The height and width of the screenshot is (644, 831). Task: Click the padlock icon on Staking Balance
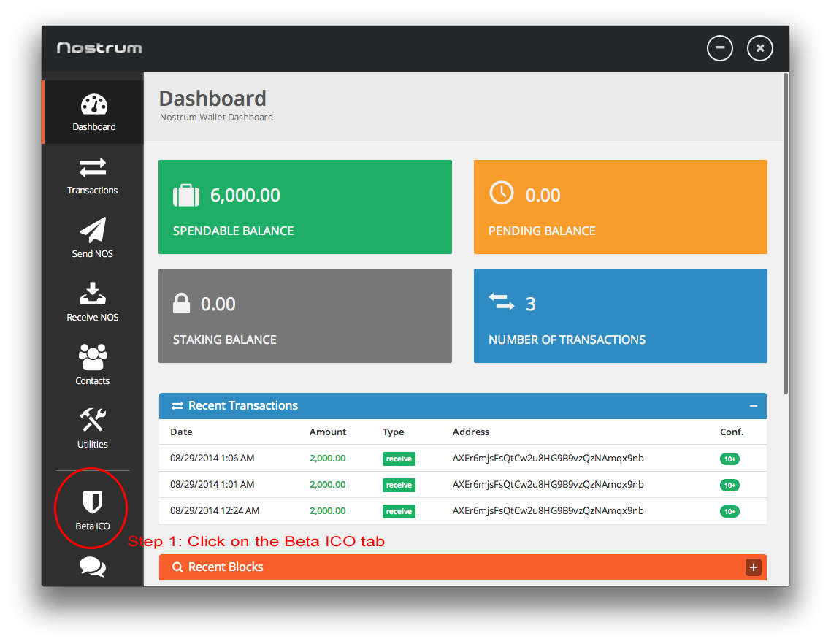click(x=181, y=303)
